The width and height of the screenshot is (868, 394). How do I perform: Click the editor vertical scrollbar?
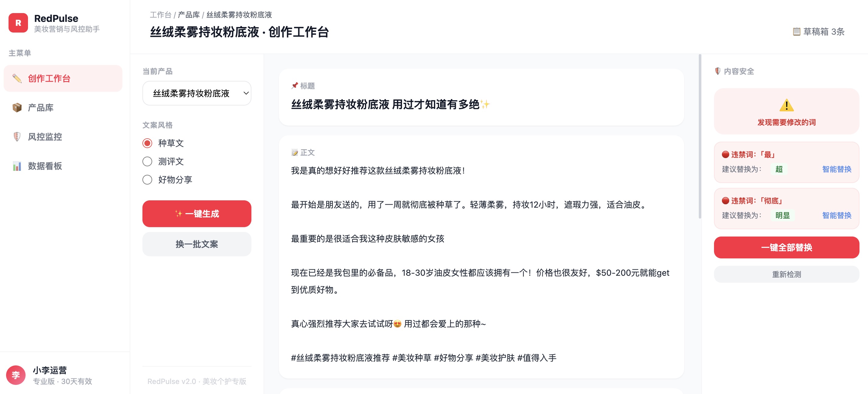700,136
